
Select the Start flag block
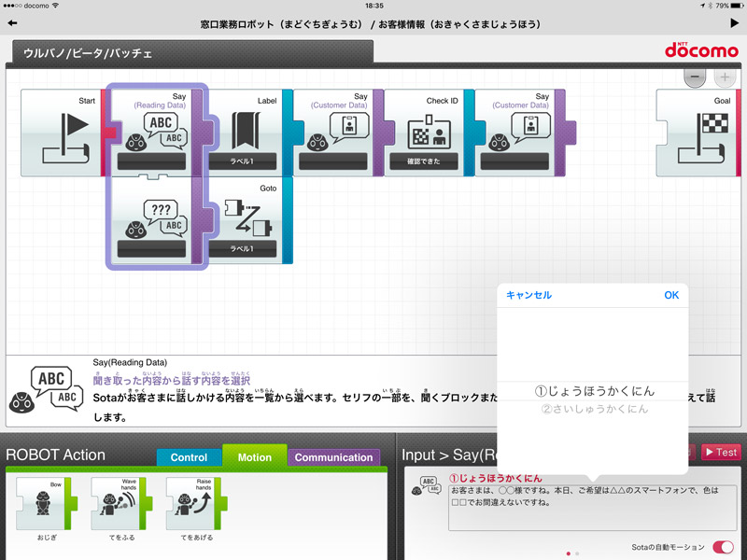coord(63,133)
